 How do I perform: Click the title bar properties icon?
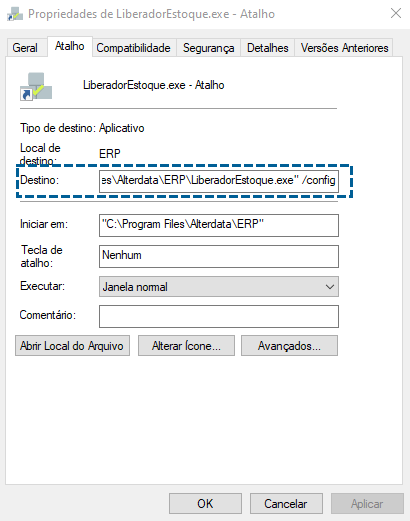(x=15, y=14)
